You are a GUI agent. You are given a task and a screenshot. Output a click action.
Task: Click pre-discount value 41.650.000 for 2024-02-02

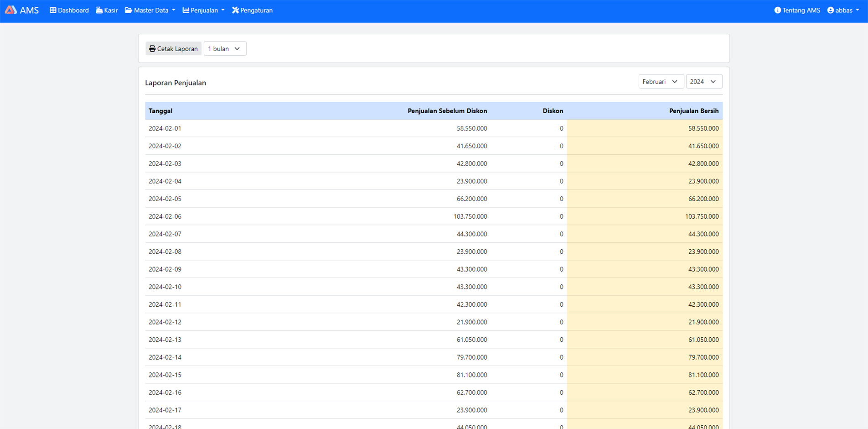click(472, 146)
